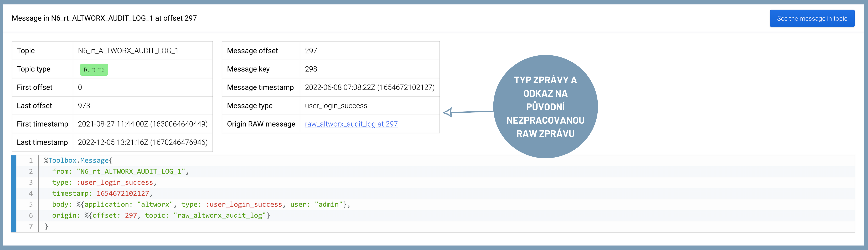Click the Last timestamp value 2022-12-05
Screen dimensions: 868x250
click(142, 142)
